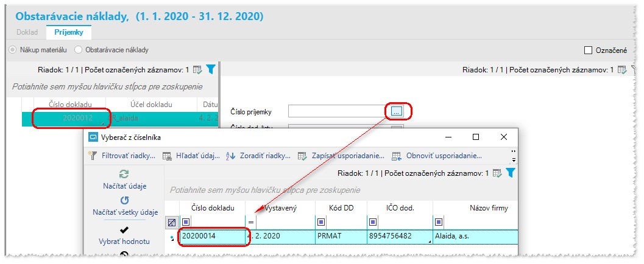Click the Vyberač z číselníka window icon

93,137
